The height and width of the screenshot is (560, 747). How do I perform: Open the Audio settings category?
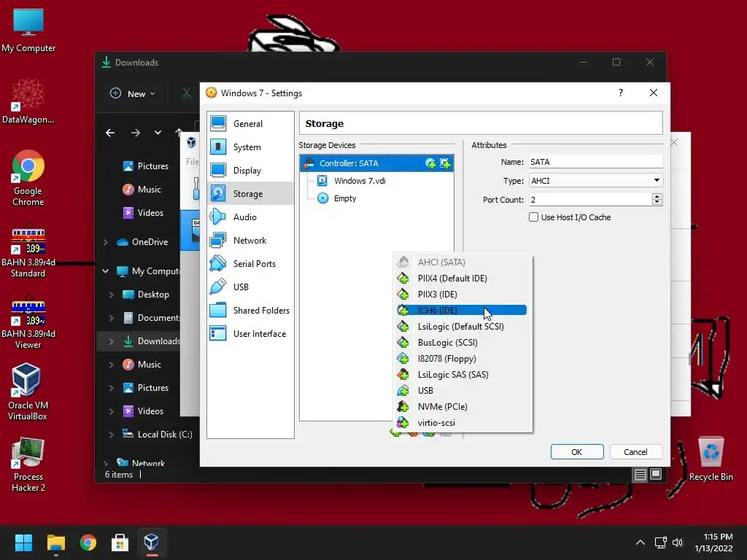pos(251,217)
